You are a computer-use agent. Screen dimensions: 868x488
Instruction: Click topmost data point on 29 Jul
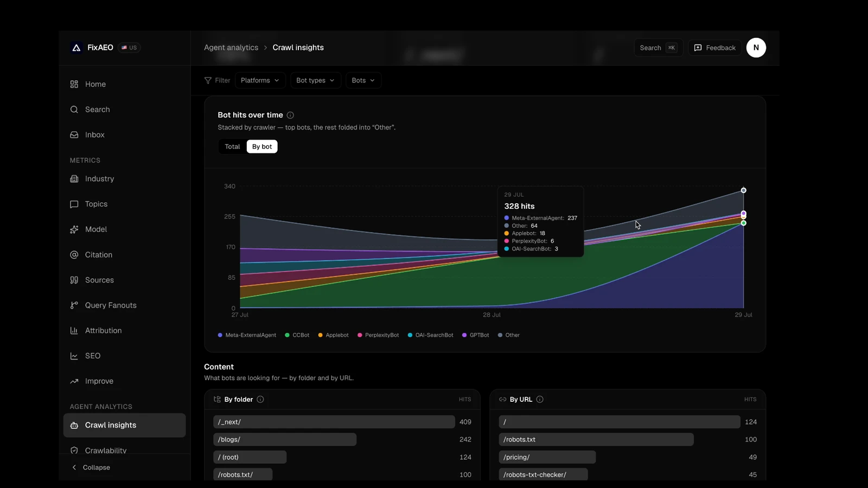(744, 190)
